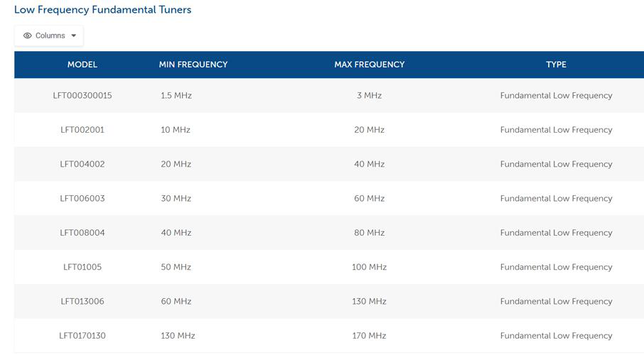This screenshot has height=355, width=644.
Task: Click max frequency 60 MHz of LFT006003
Action: coord(369,199)
